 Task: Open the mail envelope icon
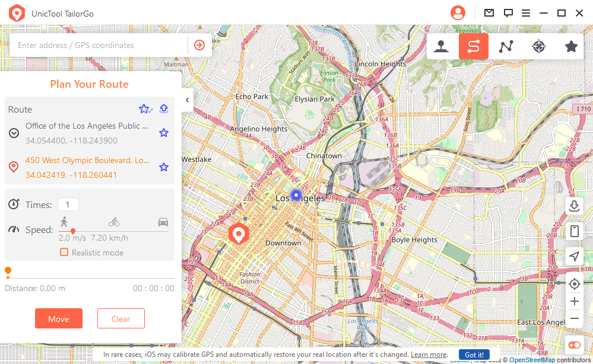[x=489, y=13]
